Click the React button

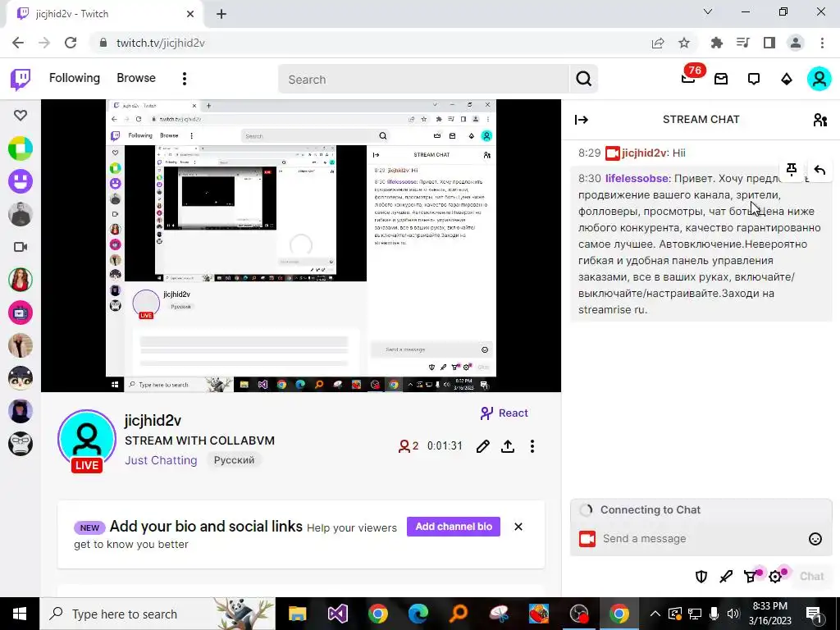[504, 413]
